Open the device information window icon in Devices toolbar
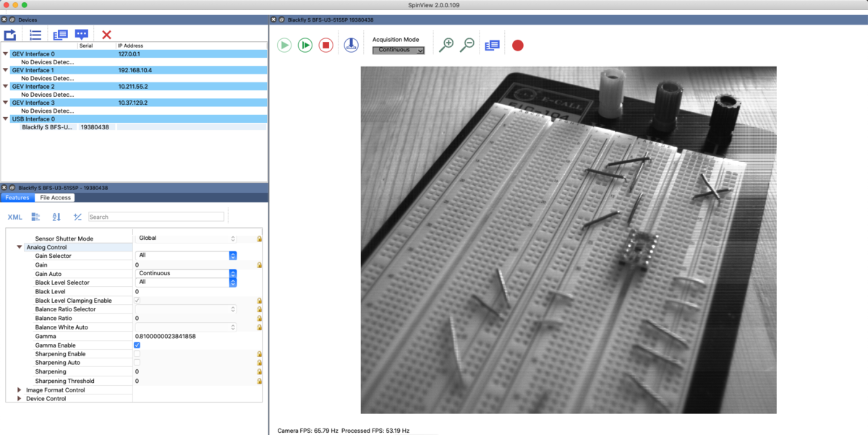Screen dimensions: 868x435 (60, 35)
